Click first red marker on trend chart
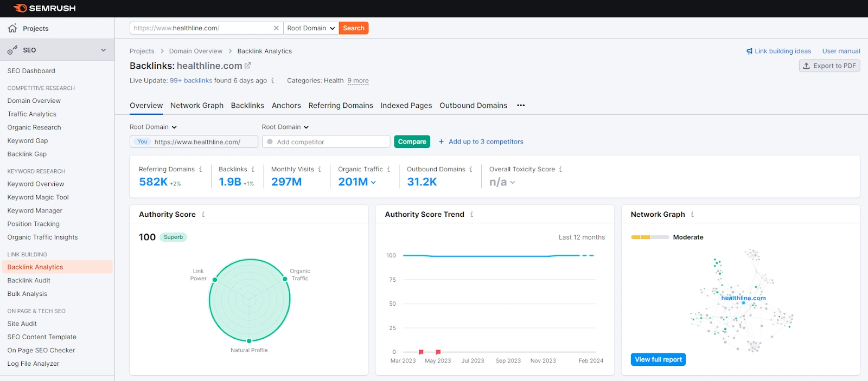Viewport: 868px width, 381px height. (421, 352)
